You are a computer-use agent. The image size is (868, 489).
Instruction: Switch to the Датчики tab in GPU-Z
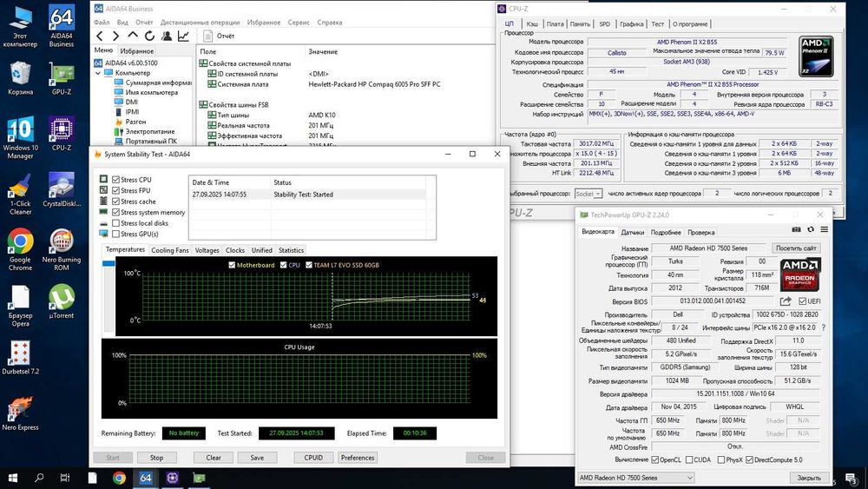pyautogui.click(x=632, y=233)
